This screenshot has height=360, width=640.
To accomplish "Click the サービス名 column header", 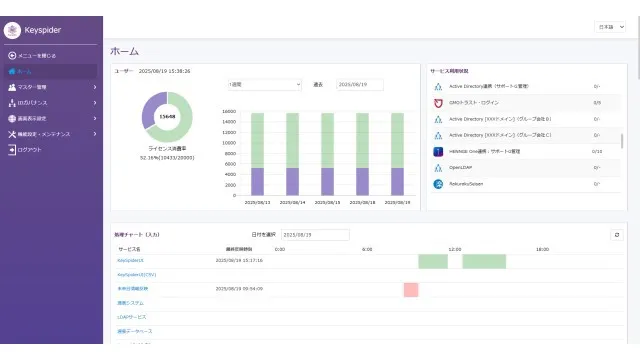I will click(x=129, y=249).
